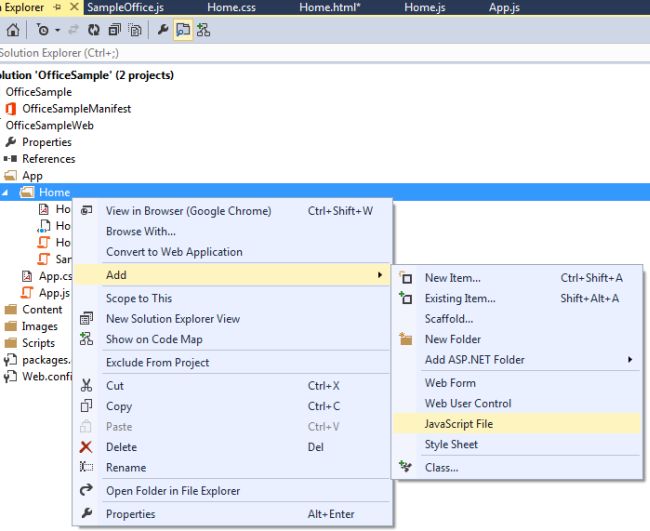Click the Images folder icon
This screenshot has height=531, width=650.
click(10, 326)
